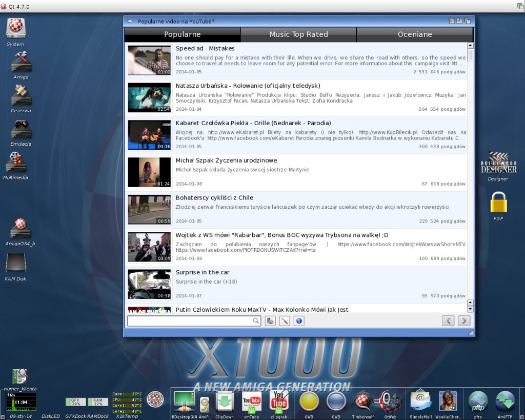Go to the next page of results
The height and width of the screenshot is (420, 525).
click(464, 321)
